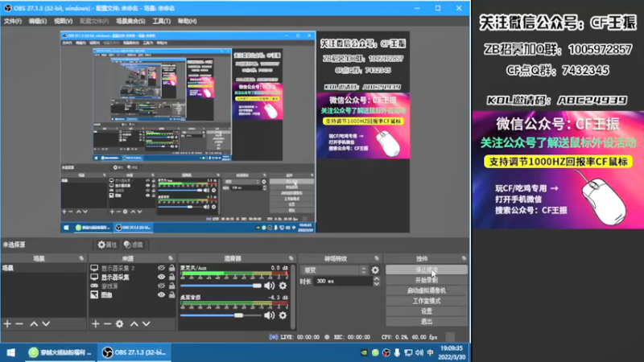This screenshot has height=362, width=644.
Task: Click the 游戏源 gamepad source icon
Action: pyautogui.click(x=94, y=286)
